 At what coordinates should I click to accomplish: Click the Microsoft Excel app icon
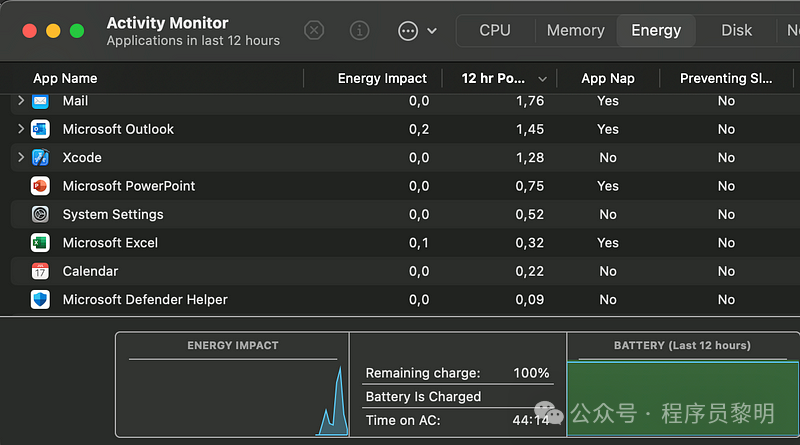[40, 243]
